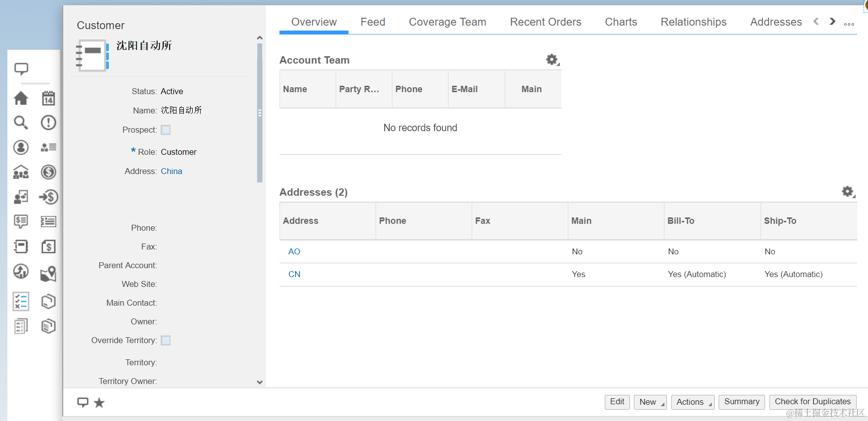The image size is (868, 421).
Task: Click the Party R... column header
Action: pos(364,89)
